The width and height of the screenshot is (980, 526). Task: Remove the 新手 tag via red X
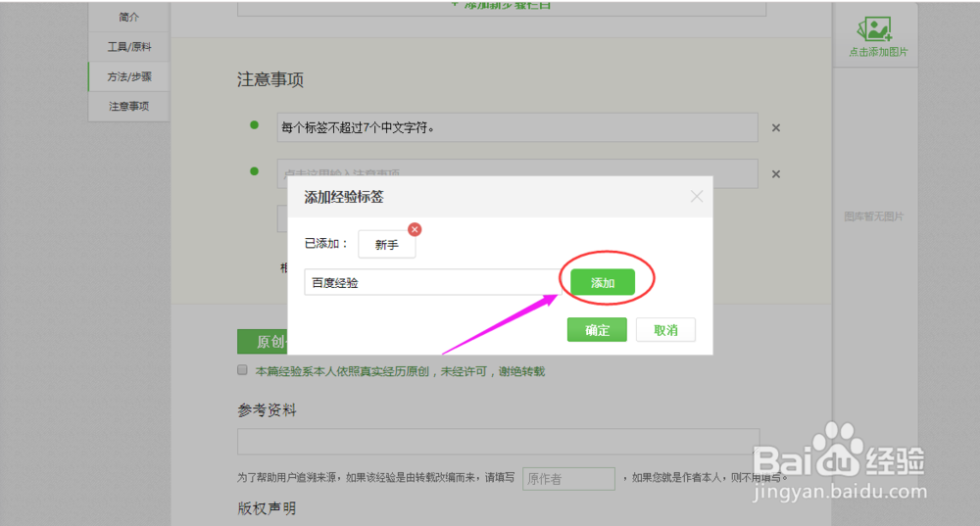pyautogui.click(x=415, y=229)
